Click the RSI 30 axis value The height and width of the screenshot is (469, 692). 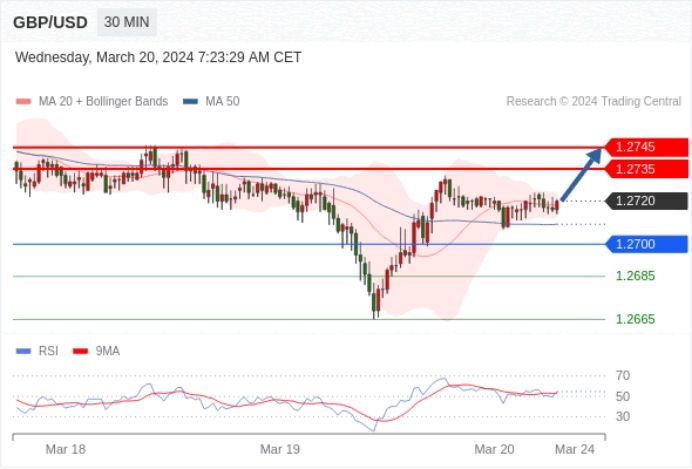point(623,416)
